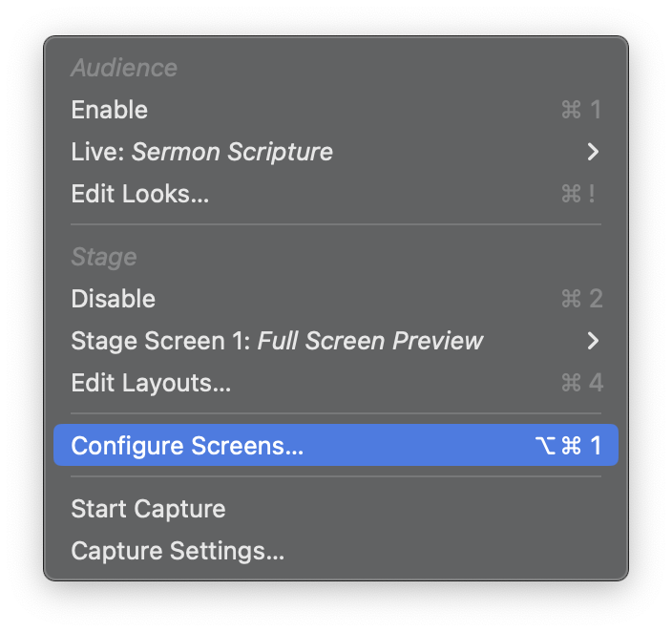The width and height of the screenshot is (672, 632).
Task: Click the ⌥⌘1 shortcut beside Configure Screens
Action: (569, 446)
